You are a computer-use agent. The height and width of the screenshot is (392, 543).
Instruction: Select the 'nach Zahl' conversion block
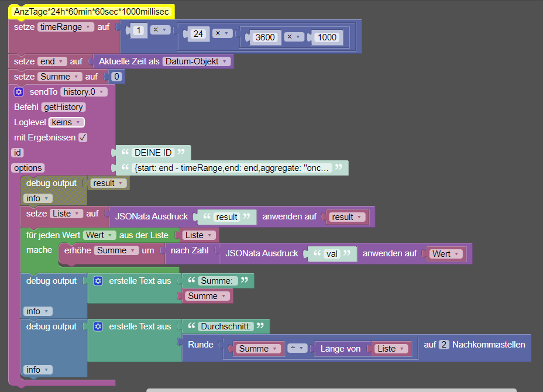pyautogui.click(x=190, y=250)
